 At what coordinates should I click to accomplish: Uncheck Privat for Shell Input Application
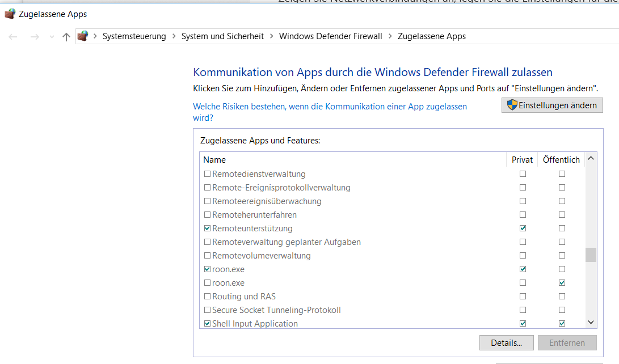pos(523,323)
